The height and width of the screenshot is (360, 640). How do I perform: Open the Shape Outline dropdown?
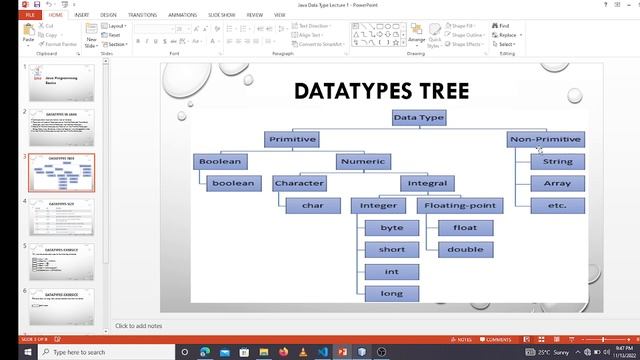[x=465, y=35]
